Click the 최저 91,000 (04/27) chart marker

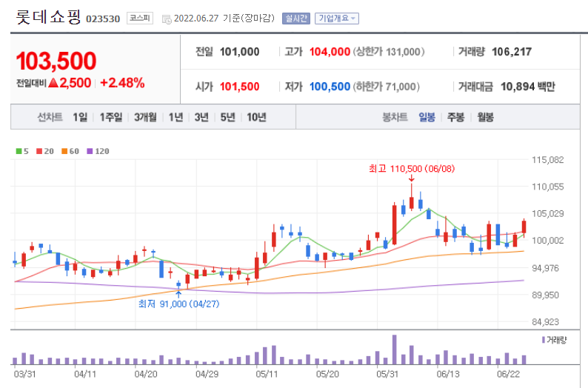point(179,304)
